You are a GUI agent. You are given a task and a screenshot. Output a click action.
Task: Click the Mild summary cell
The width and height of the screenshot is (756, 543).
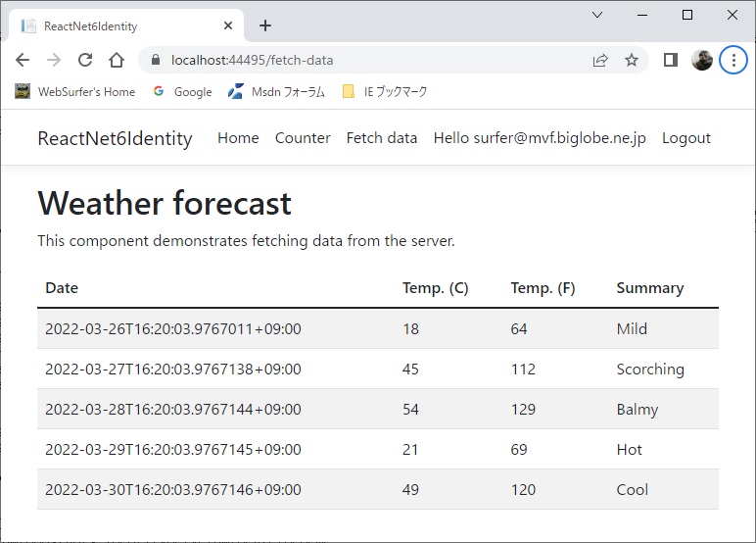point(632,328)
